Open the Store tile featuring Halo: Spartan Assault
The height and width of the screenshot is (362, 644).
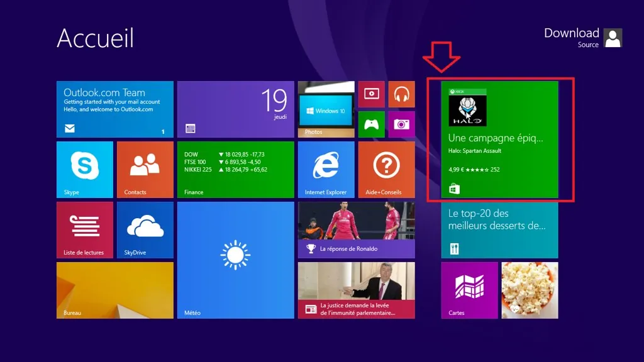click(499, 140)
